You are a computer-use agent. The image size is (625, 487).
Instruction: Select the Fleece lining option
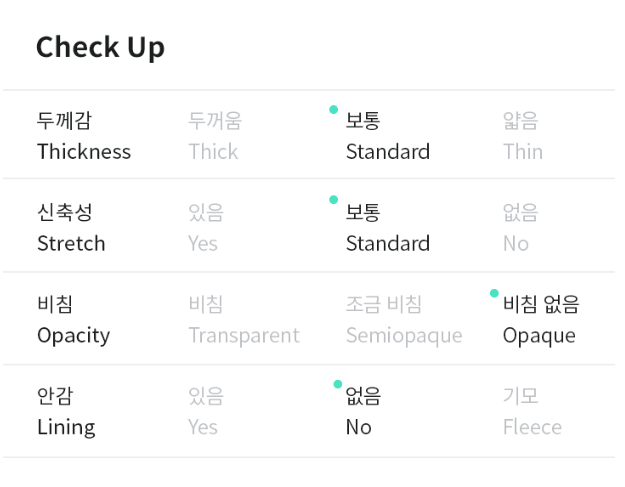(x=532, y=411)
